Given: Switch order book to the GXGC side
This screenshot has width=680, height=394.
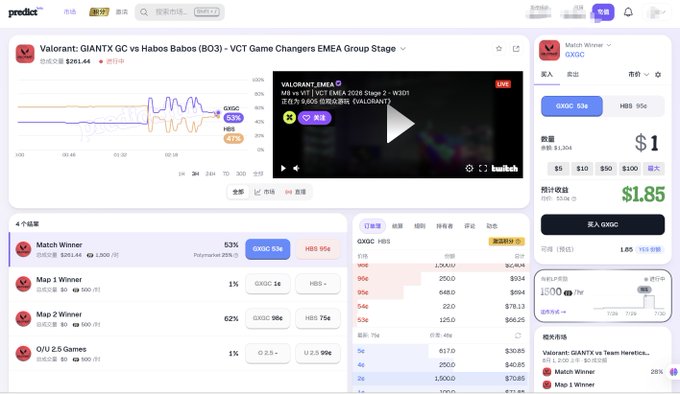Looking at the screenshot, I should point(366,241).
